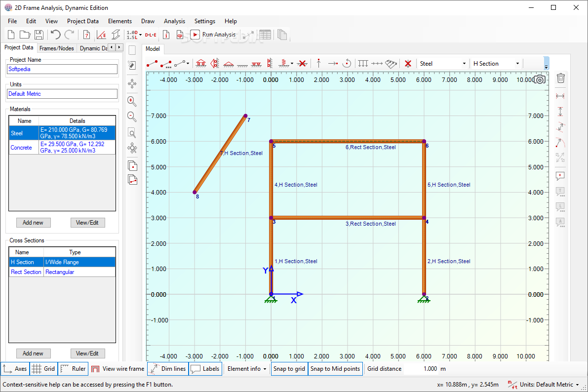
Task: Open the materials icon marked E
Action: click(x=101, y=35)
